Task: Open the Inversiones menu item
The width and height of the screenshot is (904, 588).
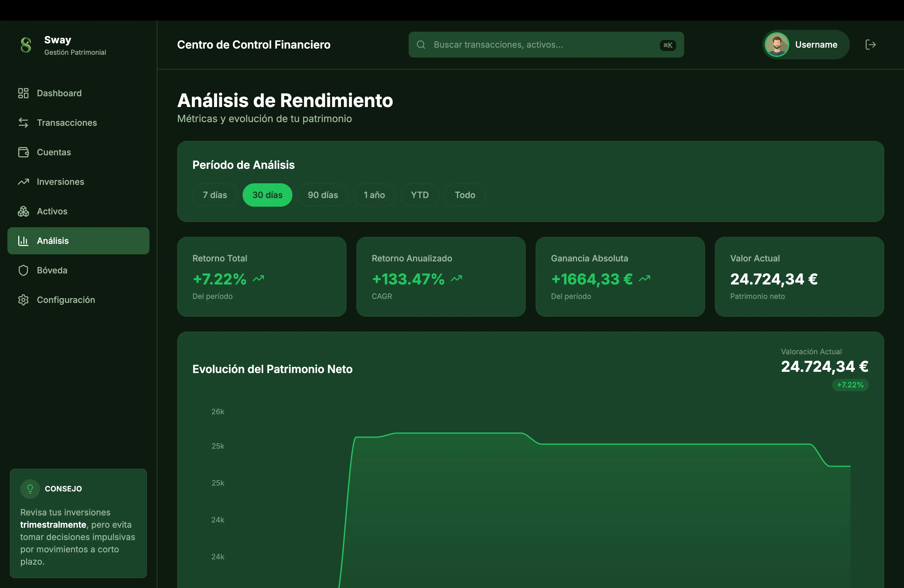Action: 60,182
